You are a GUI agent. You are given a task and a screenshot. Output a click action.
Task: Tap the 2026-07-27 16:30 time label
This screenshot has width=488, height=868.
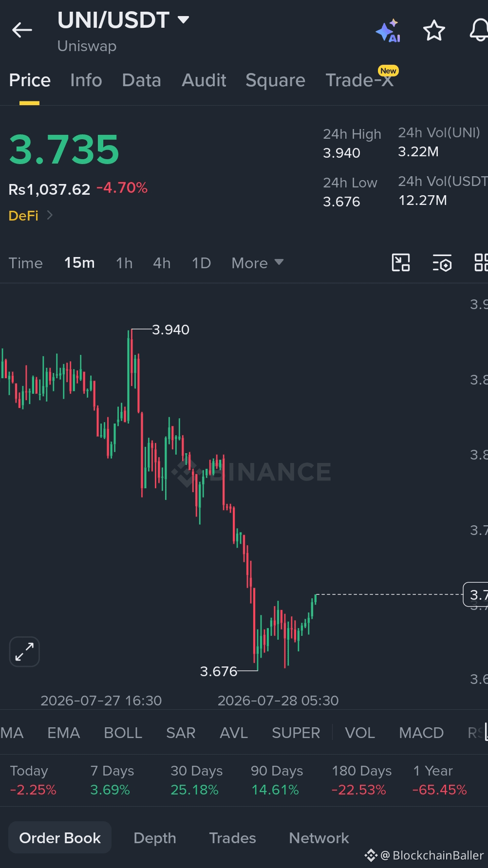(101, 701)
